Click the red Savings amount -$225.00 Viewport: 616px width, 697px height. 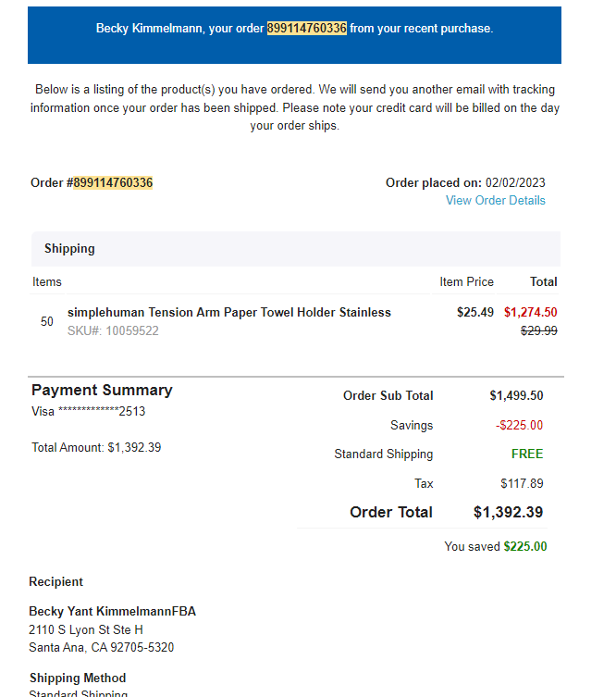(x=519, y=425)
